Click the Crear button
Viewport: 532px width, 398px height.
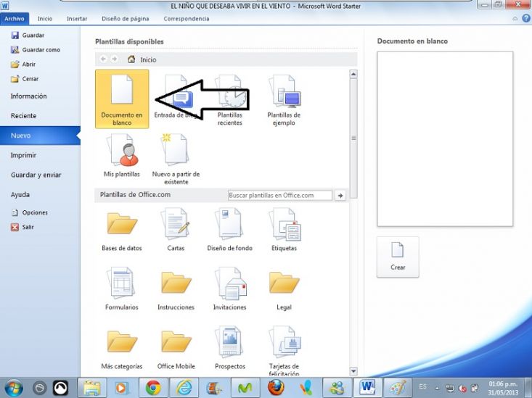pos(398,257)
